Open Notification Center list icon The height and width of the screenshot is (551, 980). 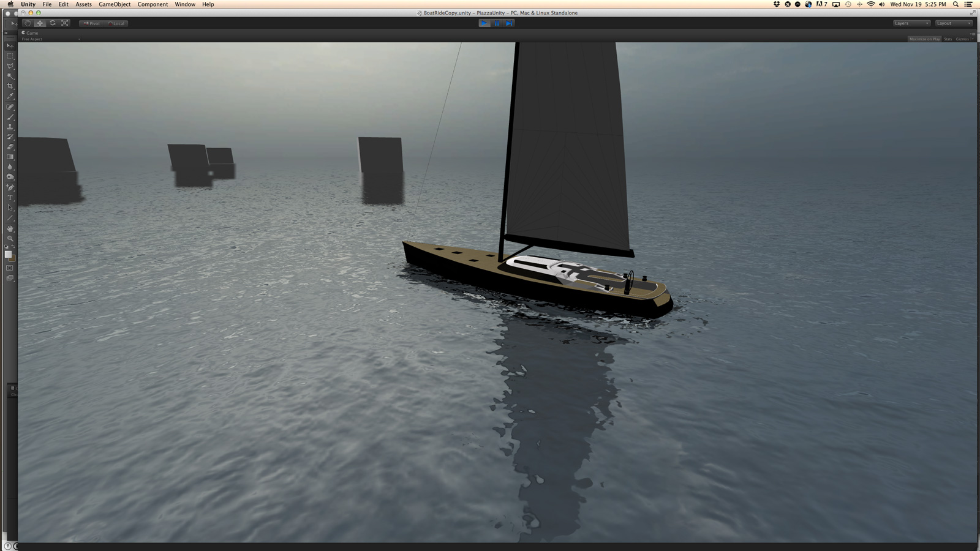click(968, 4)
